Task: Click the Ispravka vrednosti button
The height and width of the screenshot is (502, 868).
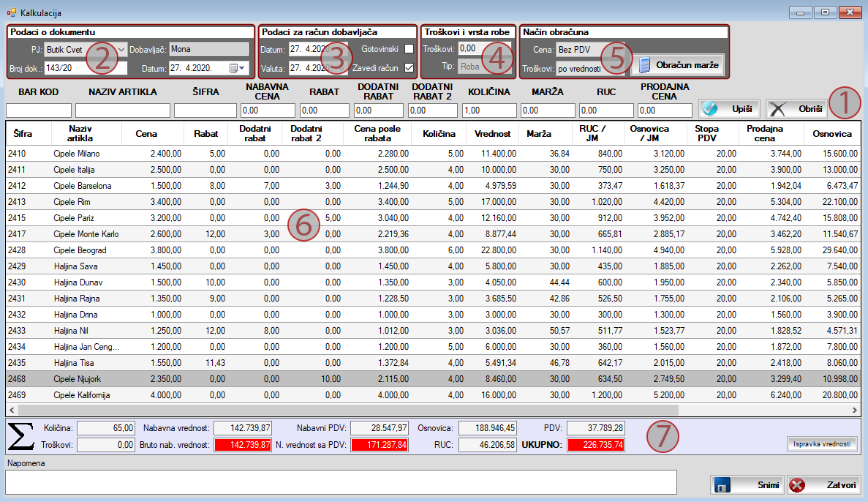Action: [822, 443]
